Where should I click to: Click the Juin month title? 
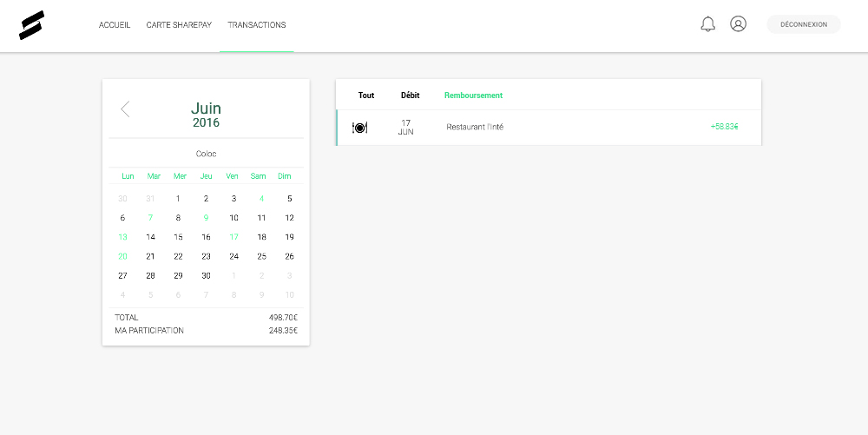tap(206, 108)
